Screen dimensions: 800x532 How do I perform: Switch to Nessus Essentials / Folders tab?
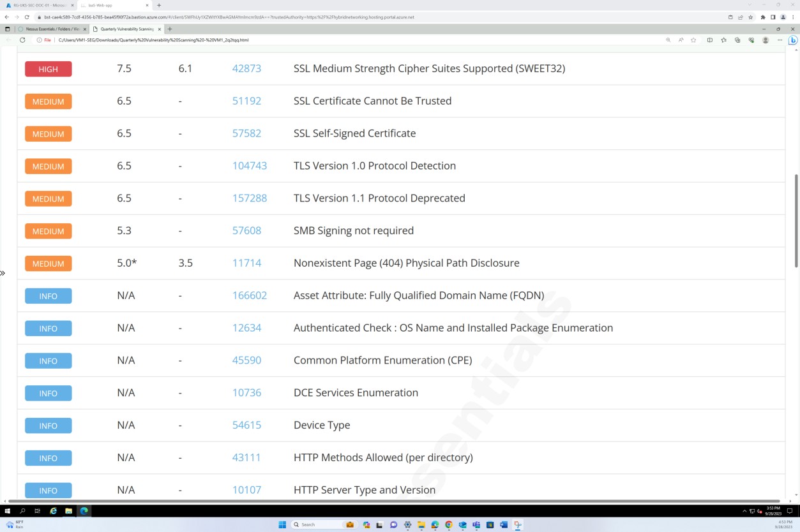(52, 29)
